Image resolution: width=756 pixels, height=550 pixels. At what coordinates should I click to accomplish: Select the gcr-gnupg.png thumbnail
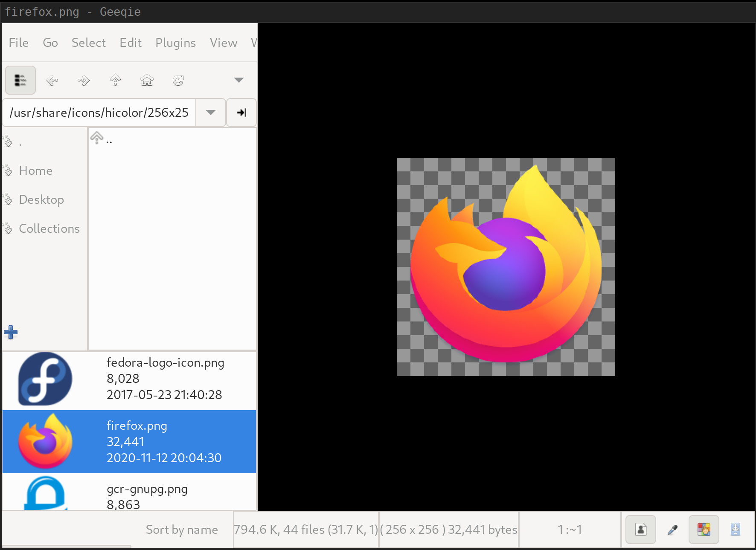(x=45, y=493)
